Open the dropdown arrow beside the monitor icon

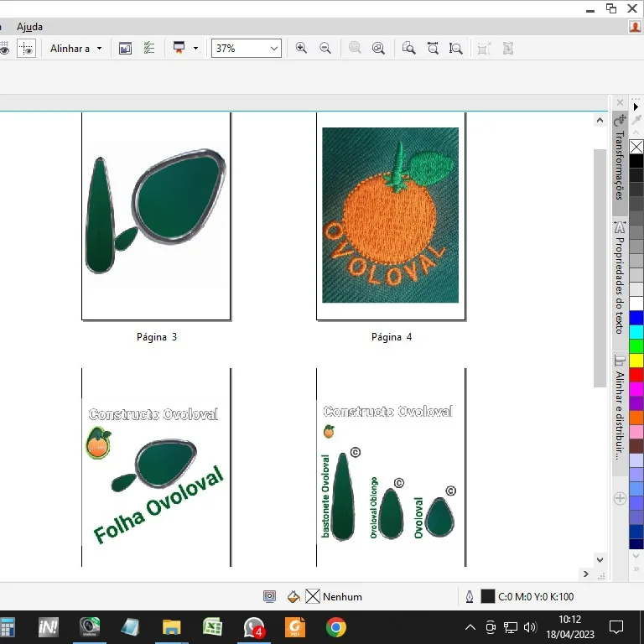tap(195, 49)
